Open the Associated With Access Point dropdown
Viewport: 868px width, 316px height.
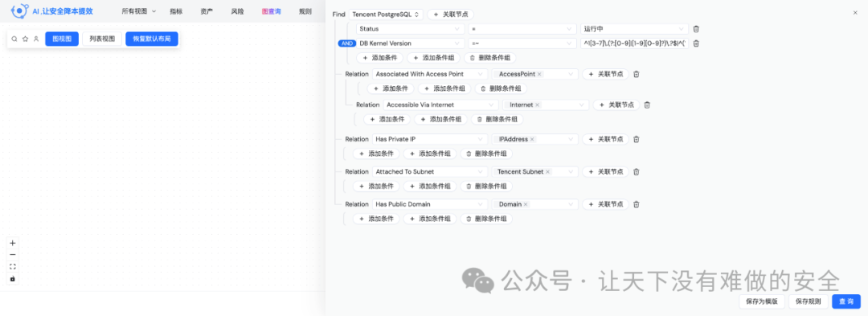pos(429,74)
